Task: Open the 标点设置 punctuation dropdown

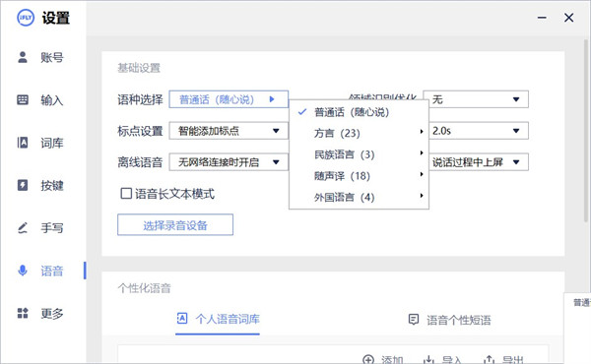Action: coord(229,131)
